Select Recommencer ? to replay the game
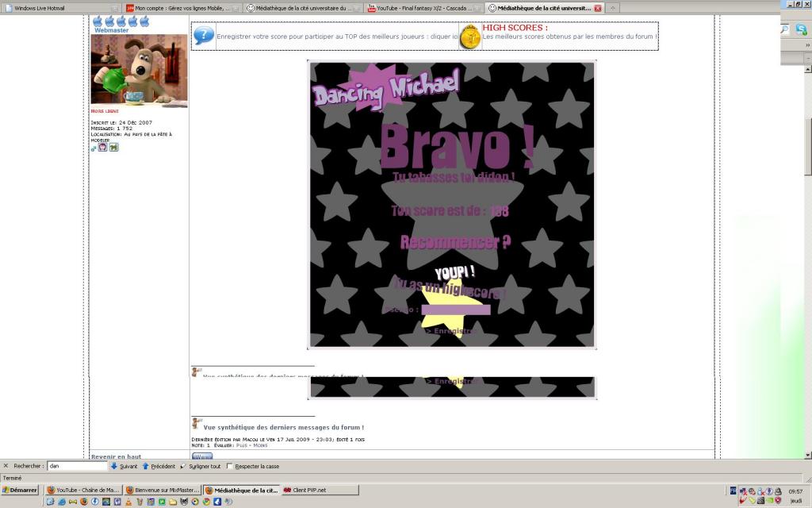Viewport: 812px width, 508px height. pyautogui.click(x=455, y=242)
